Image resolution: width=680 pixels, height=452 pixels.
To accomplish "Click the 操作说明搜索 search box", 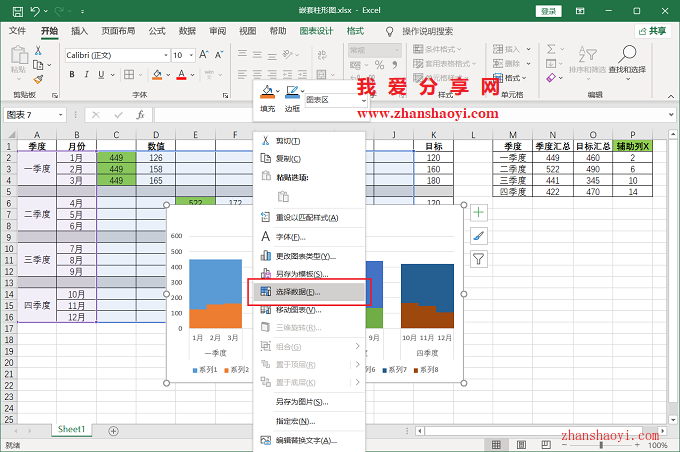I will tap(427, 31).
